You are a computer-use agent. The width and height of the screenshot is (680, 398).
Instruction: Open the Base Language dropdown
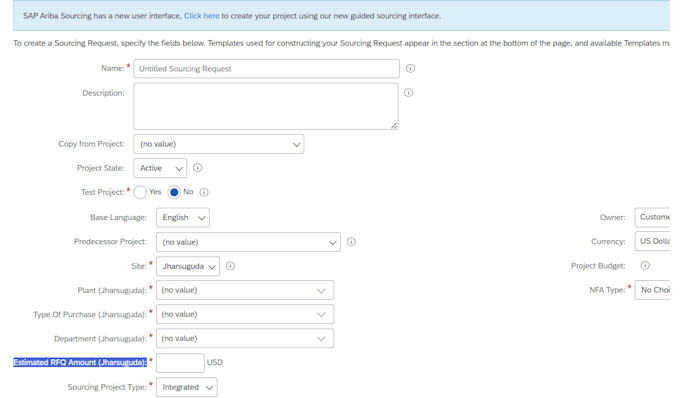[183, 218]
